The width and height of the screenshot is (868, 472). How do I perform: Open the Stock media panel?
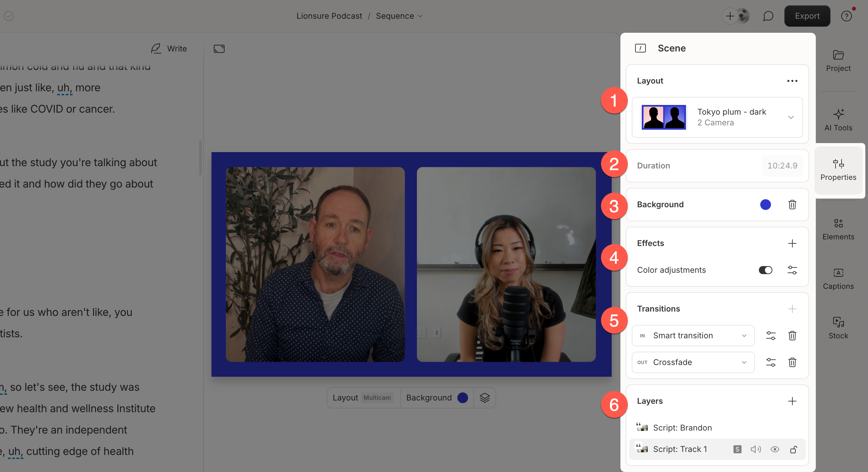[838, 327]
